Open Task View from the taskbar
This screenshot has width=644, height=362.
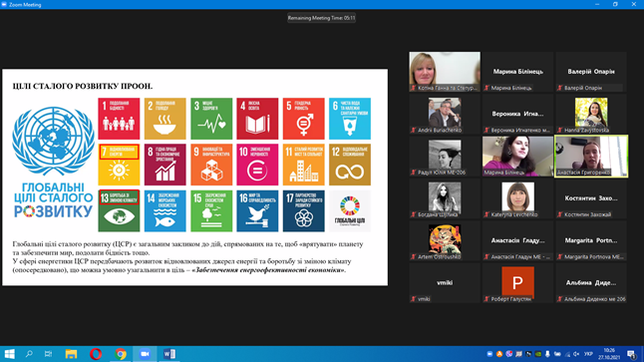48,354
